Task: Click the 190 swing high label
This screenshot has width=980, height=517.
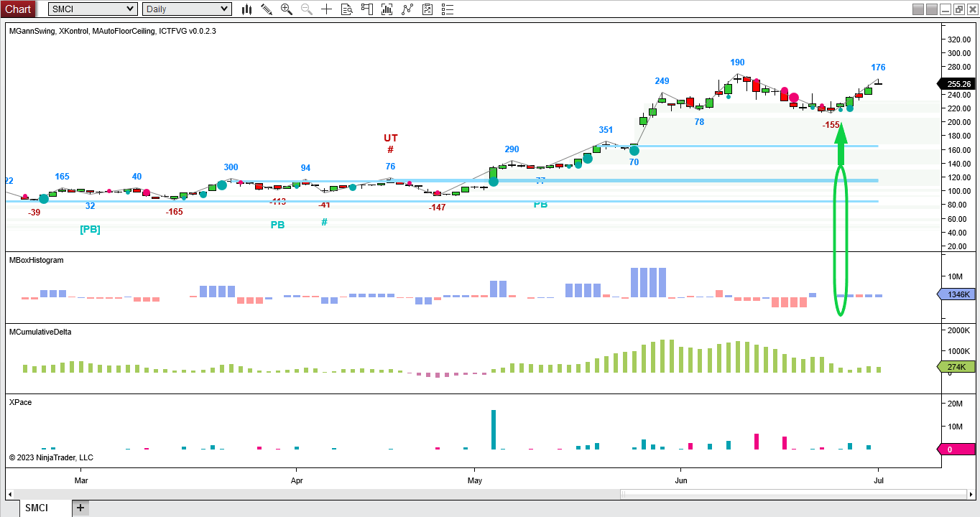Action: [737, 62]
